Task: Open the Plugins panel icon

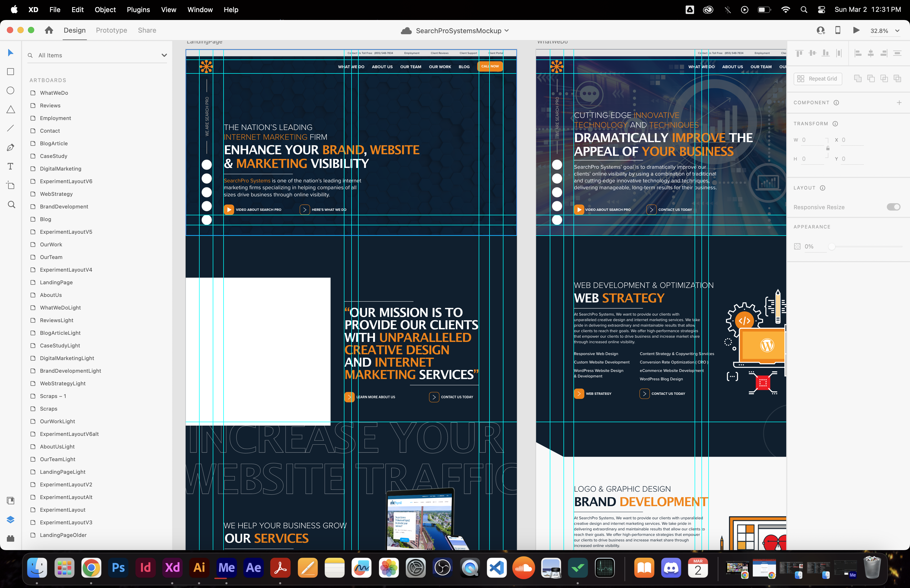Action: pos(11,538)
